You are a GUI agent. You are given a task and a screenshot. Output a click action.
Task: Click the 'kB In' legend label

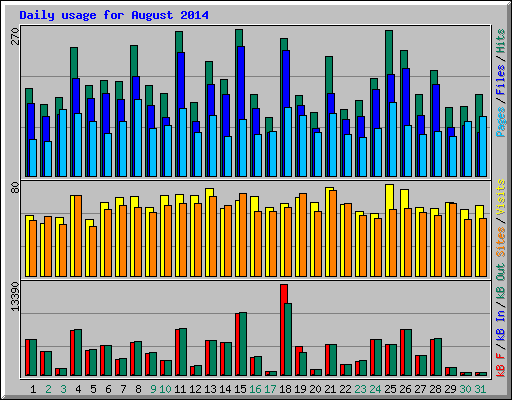[x=500, y=325]
